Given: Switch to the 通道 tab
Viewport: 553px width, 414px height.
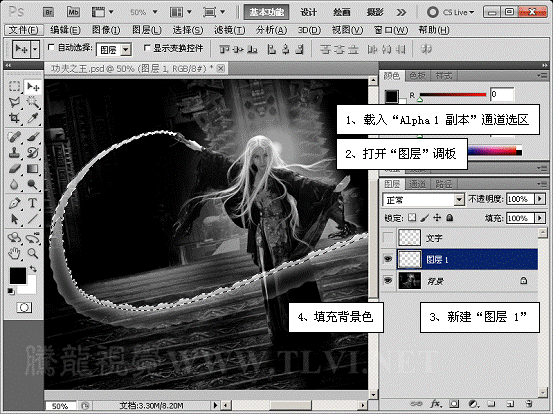Looking at the screenshot, I should (x=417, y=184).
